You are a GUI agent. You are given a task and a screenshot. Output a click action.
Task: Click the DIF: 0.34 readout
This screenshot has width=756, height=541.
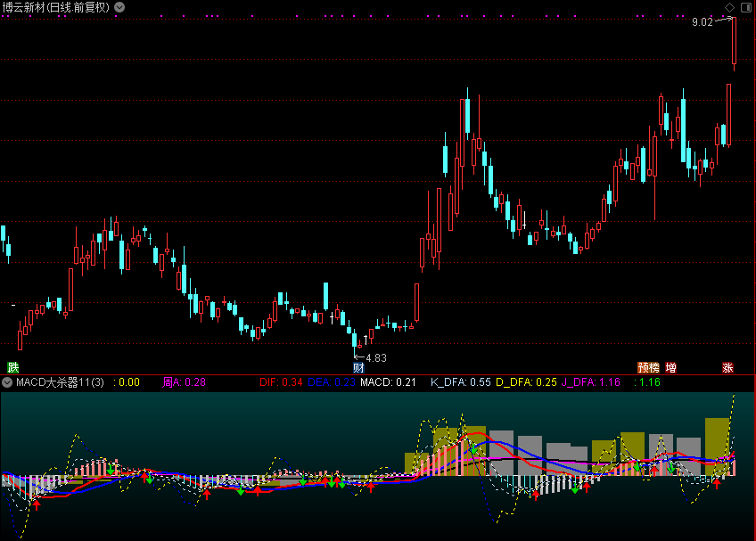[281, 382]
